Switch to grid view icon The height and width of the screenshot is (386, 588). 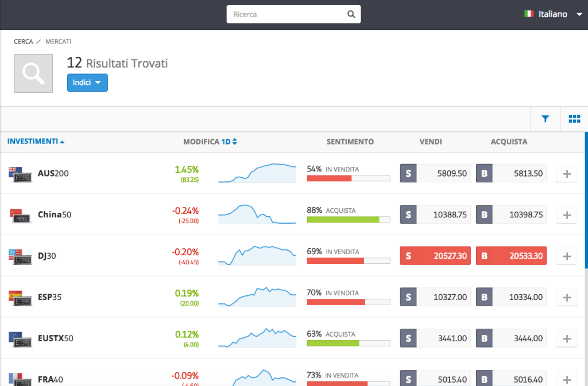coord(574,119)
